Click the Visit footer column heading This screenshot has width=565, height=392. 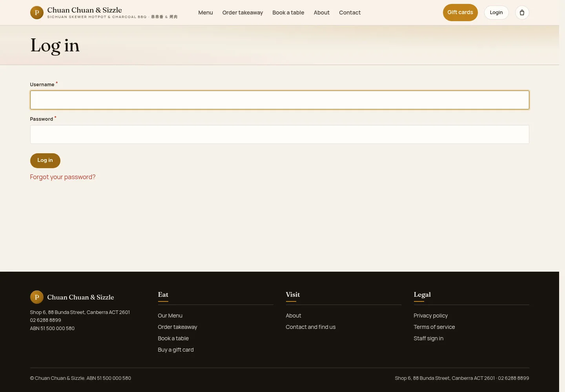click(293, 294)
